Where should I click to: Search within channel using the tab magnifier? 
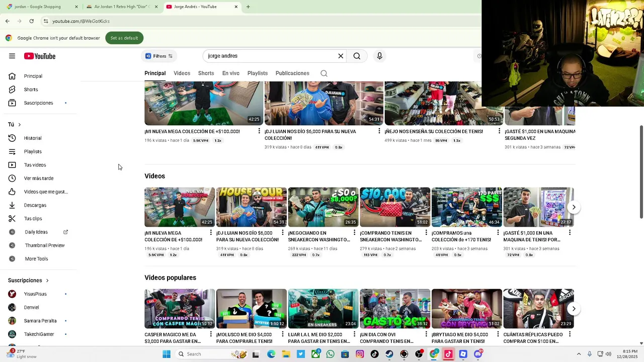[324, 73]
